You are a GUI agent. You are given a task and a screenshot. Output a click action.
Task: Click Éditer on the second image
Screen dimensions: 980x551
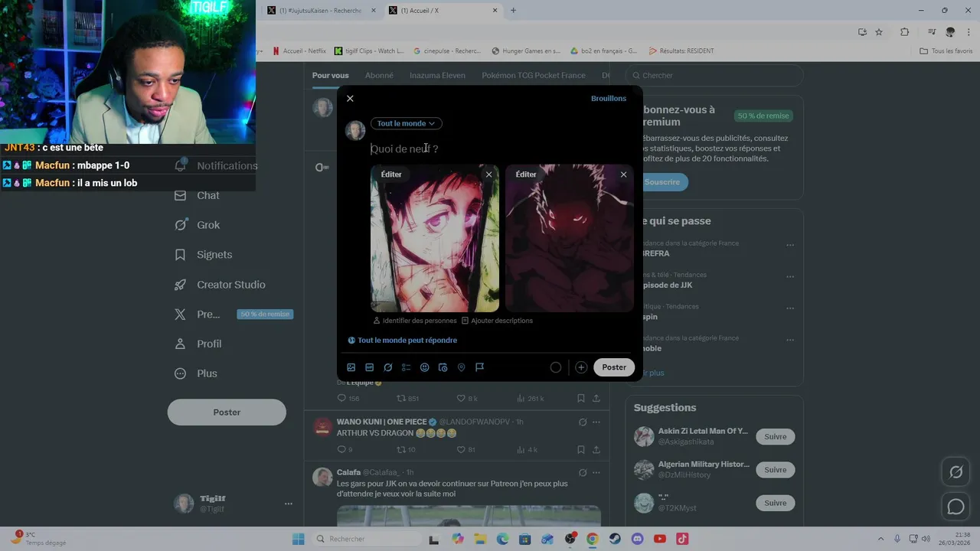526,174
